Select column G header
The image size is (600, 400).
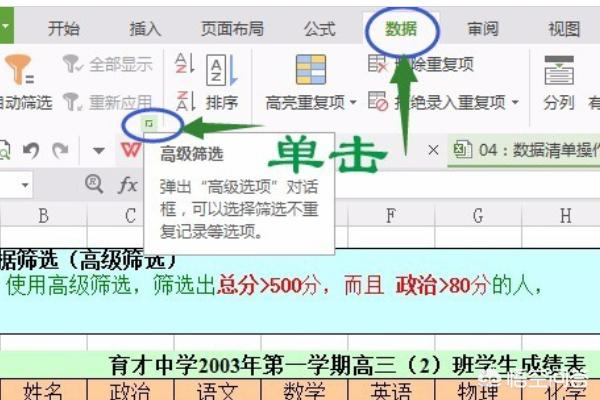pos(478,216)
